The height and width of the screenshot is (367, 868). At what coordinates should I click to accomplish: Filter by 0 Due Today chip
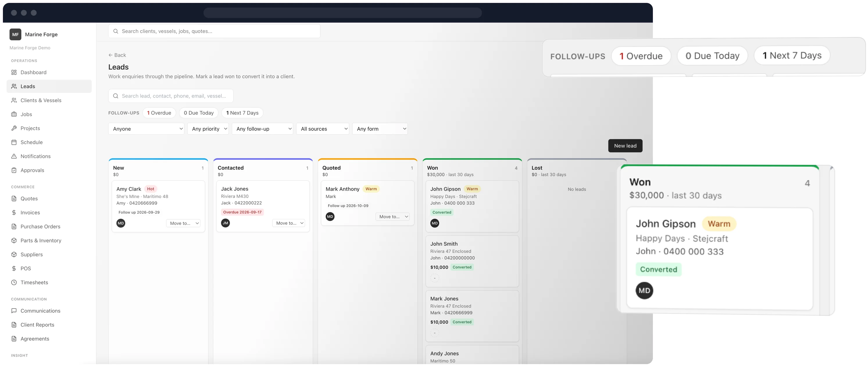[199, 113]
